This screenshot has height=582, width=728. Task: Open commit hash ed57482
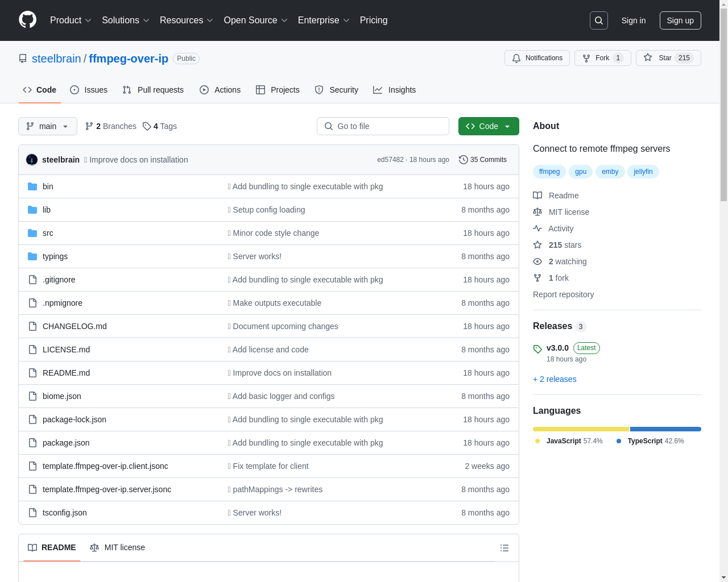point(390,160)
